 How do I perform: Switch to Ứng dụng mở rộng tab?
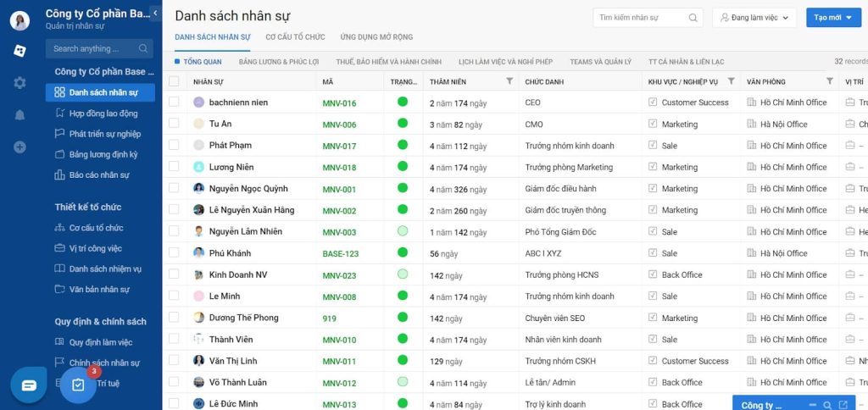376,37
